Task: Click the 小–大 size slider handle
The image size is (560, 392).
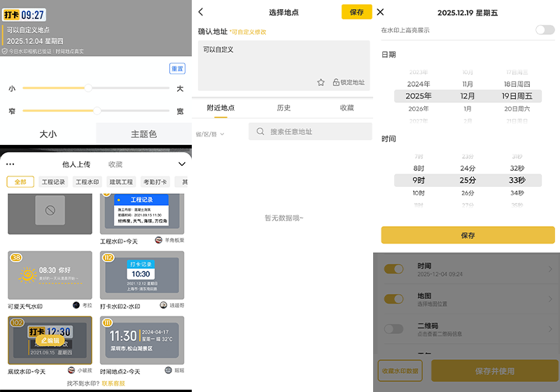Action: [88, 87]
